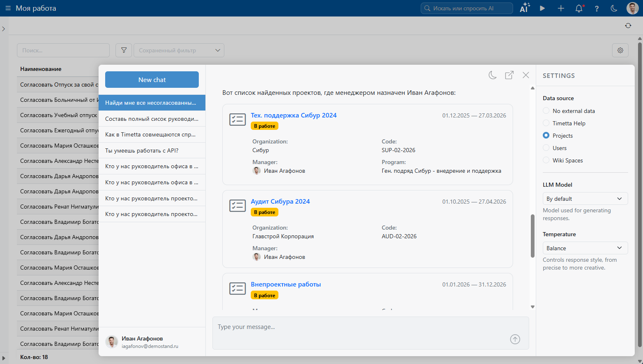The image size is (643, 364).
Task: Open the Temperature Balance dropdown
Action: 585,248
